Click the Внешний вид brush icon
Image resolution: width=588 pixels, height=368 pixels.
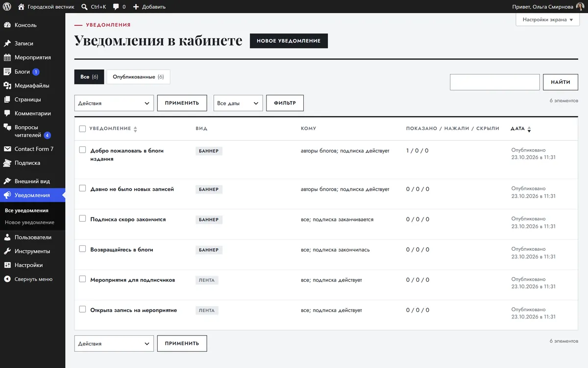point(7,181)
